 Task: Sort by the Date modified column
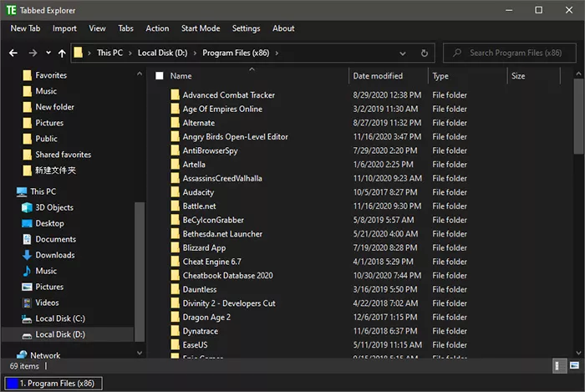point(378,76)
